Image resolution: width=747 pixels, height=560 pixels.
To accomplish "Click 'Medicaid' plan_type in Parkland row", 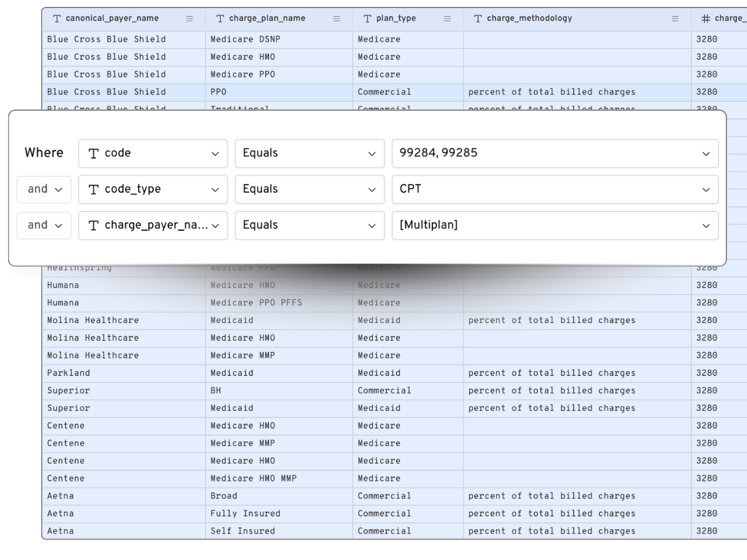I will 408,373.
